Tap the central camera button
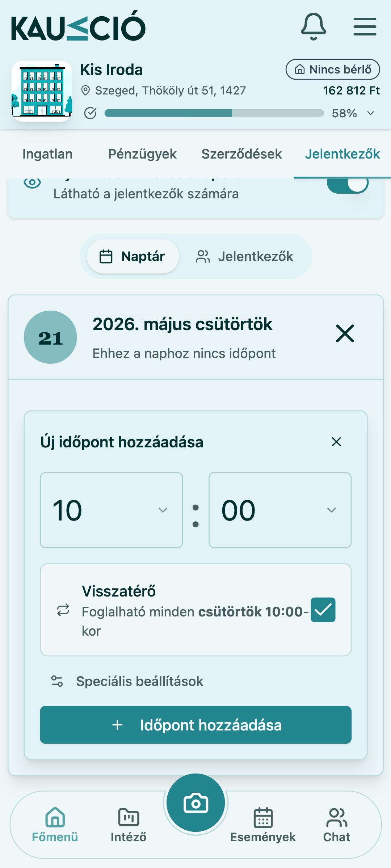The height and width of the screenshot is (868, 391). [196, 803]
